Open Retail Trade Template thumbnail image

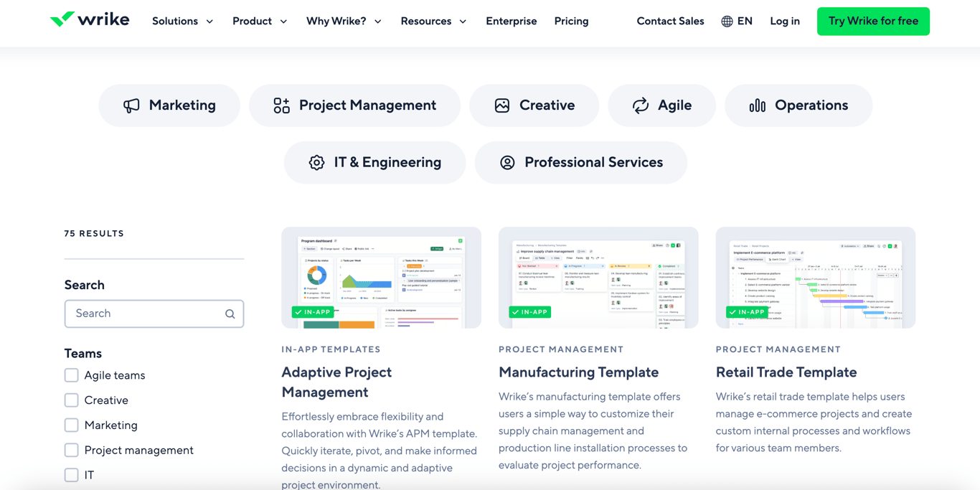tap(816, 278)
